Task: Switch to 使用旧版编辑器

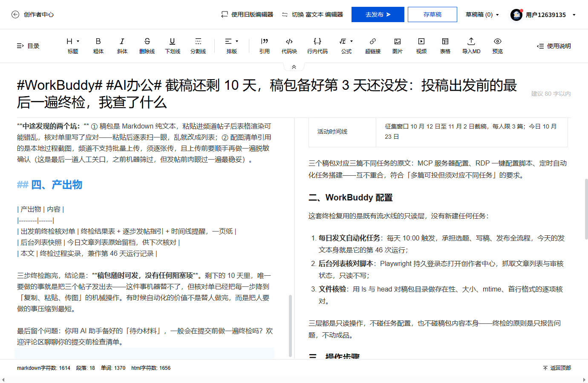Action: click(247, 14)
